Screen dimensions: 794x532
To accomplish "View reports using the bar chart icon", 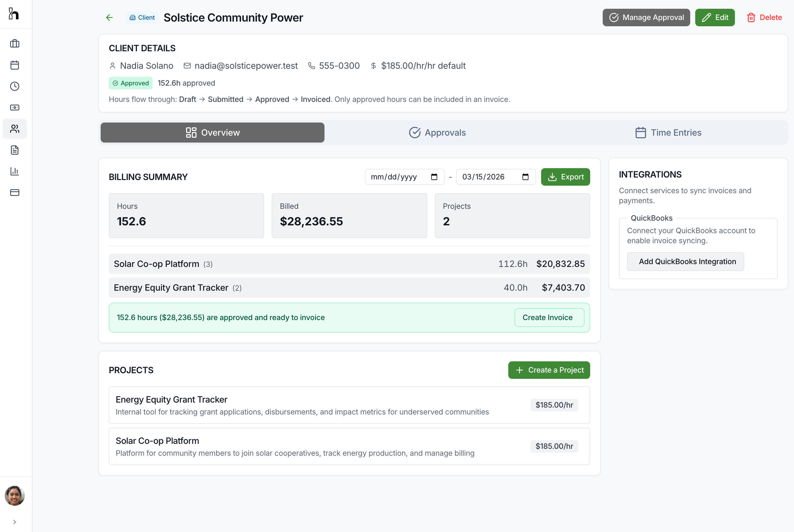I will click(15, 171).
